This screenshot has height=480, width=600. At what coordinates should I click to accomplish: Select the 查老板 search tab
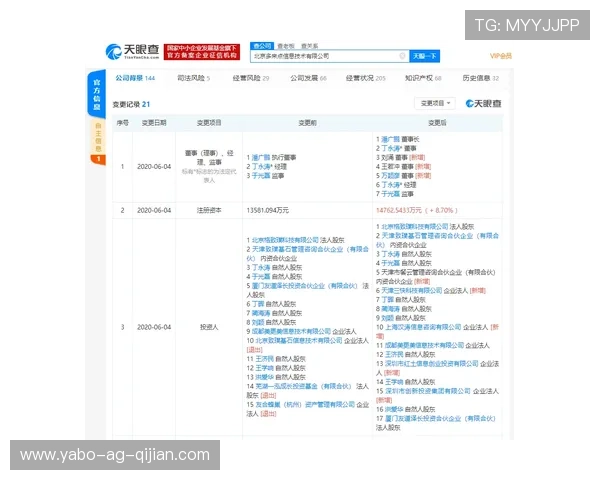point(285,46)
